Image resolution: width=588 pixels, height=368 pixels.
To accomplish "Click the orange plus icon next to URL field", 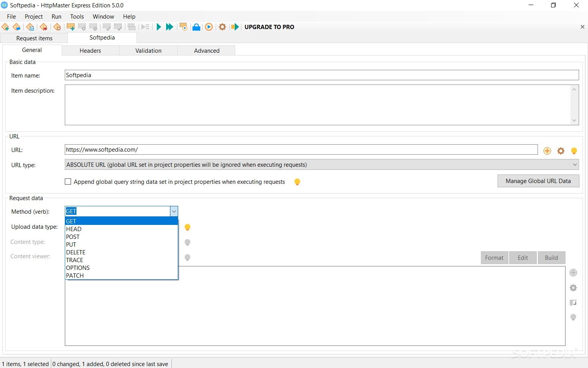I will [547, 151].
